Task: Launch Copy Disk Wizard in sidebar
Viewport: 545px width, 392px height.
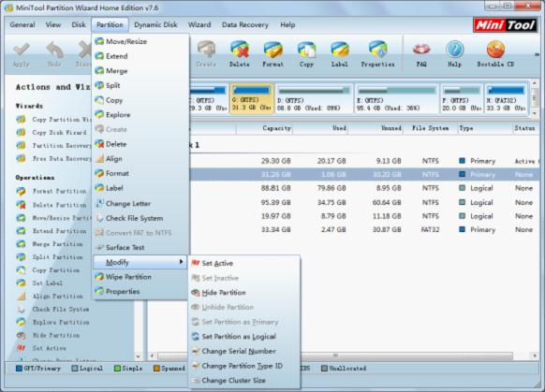Action: (52, 133)
